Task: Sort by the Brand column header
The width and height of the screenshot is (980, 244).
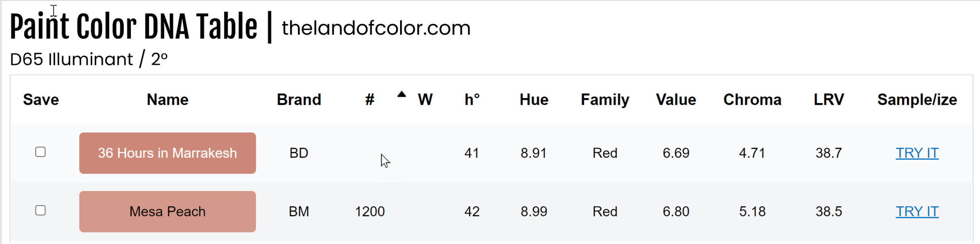Action: point(299,100)
